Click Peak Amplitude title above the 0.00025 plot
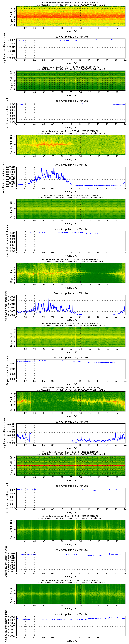The height and width of the screenshot is (644, 129). 71,37
